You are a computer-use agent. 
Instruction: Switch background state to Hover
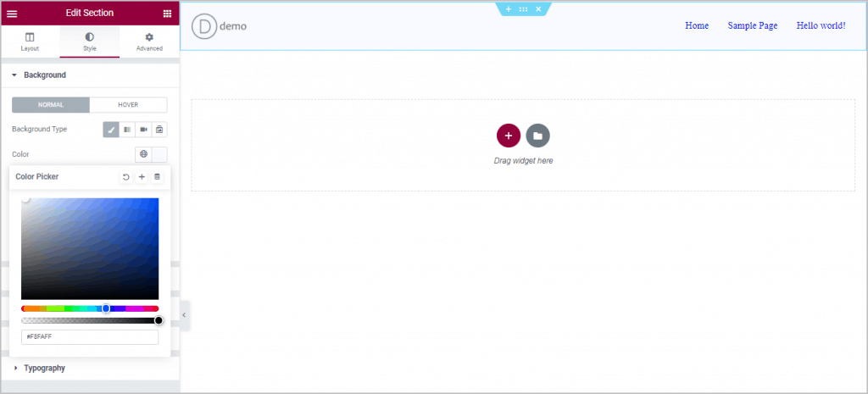click(128, 105)
